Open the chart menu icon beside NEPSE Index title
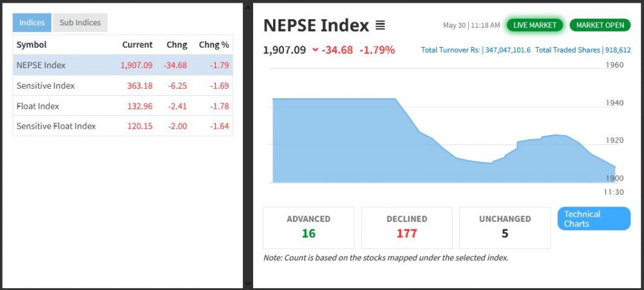 [x=380, y=26]
